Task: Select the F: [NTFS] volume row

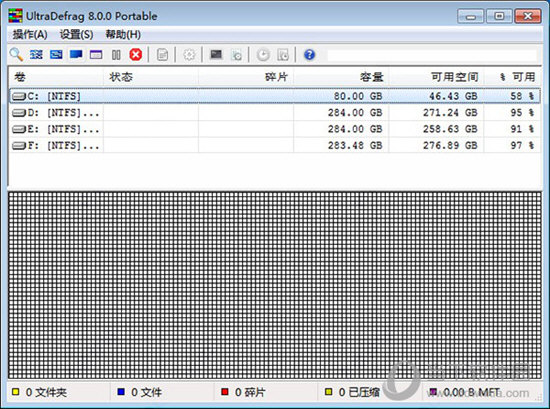Action: [275, 145]
